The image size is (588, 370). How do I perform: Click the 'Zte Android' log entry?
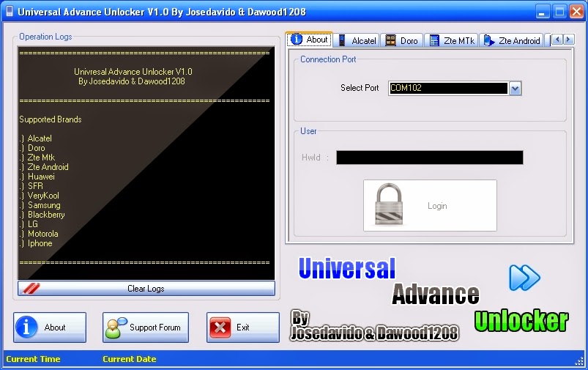[x=48, y=167]
